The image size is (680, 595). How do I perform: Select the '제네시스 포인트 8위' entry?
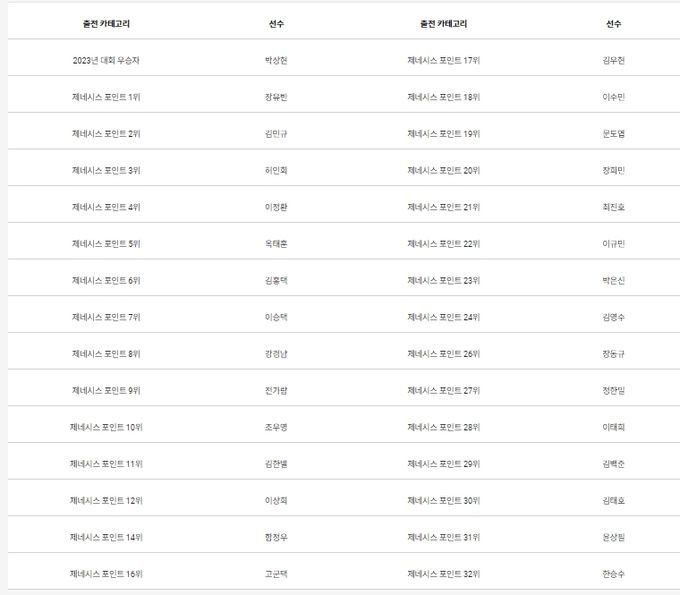pyautogui.click(x=106, y=354)
